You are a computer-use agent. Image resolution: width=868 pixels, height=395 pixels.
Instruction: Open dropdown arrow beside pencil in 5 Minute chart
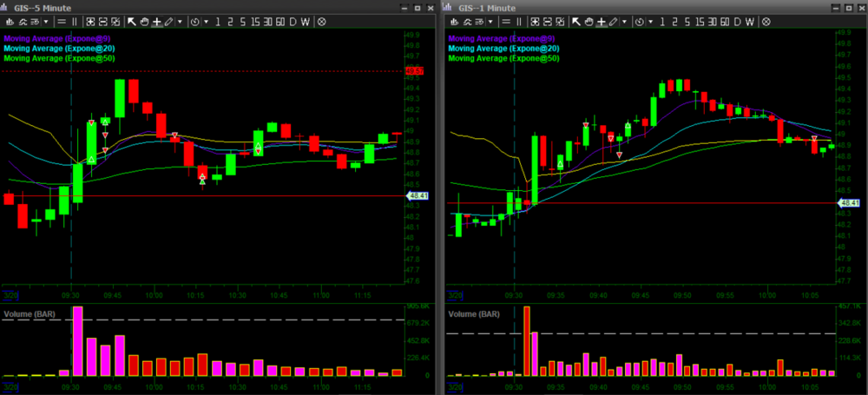click(x=178, y=21)
